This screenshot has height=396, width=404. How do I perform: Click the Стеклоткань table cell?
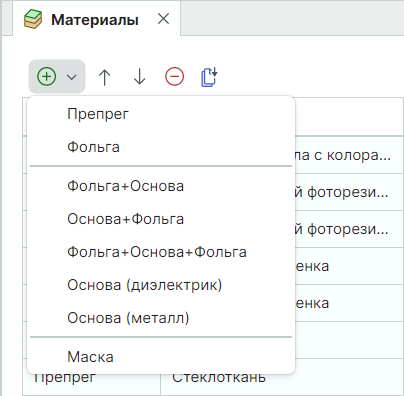[282, 377]
